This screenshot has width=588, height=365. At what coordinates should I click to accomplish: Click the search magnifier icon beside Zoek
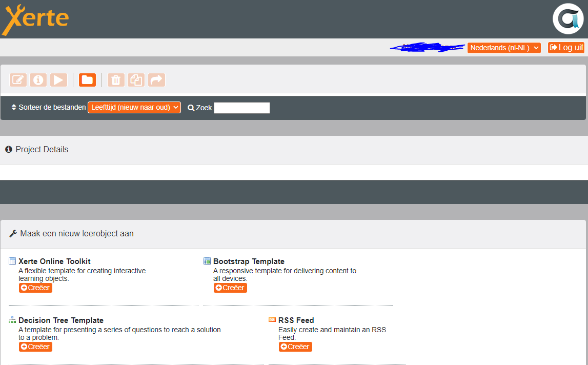coord(191,108)
